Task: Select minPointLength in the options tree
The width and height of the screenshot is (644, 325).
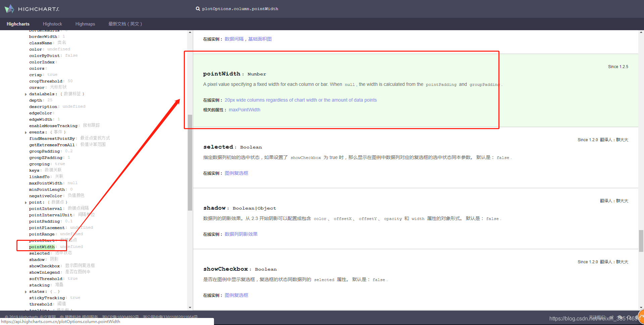Action: 47,189
